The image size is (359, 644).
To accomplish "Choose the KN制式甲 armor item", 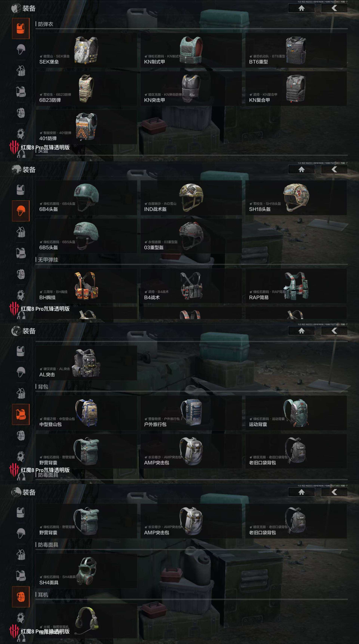I will (x=191, y=50).
